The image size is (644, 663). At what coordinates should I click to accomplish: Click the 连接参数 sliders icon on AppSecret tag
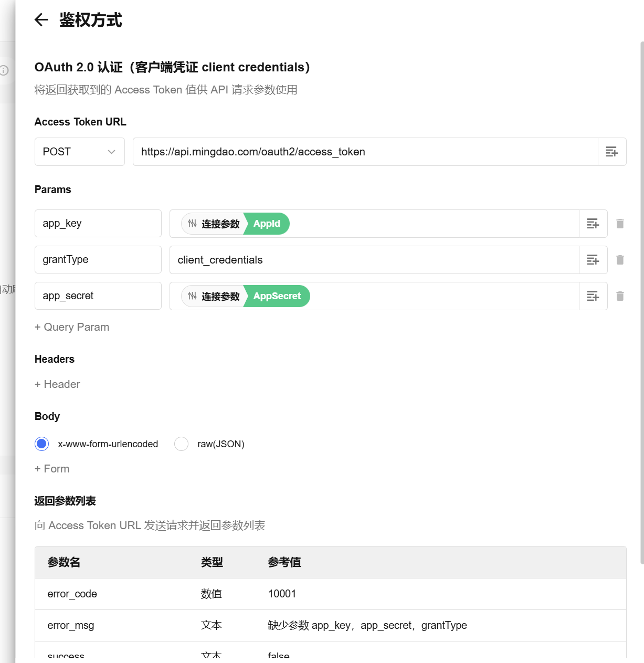pos(192,296)
